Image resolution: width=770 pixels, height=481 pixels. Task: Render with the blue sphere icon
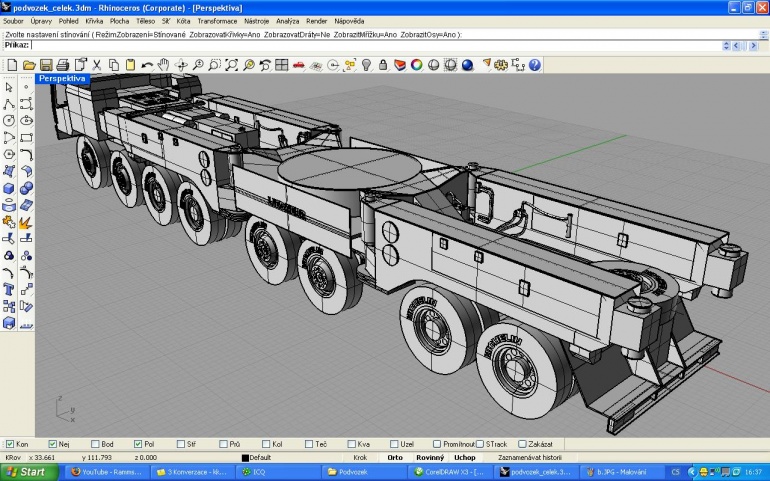click(x=467, y=65)
